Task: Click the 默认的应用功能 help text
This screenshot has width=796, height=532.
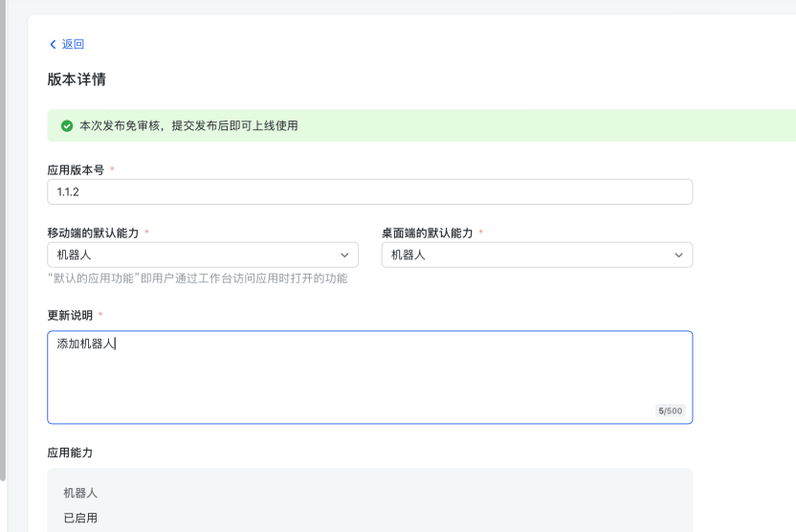Action: (x=197, y=278)
